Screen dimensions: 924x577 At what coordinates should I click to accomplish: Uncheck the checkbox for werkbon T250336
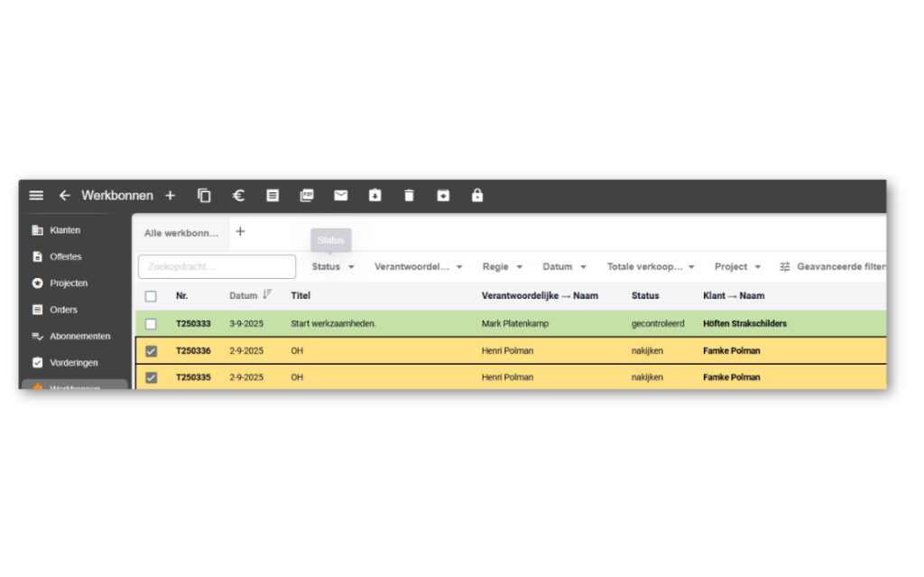coord(151,350)
